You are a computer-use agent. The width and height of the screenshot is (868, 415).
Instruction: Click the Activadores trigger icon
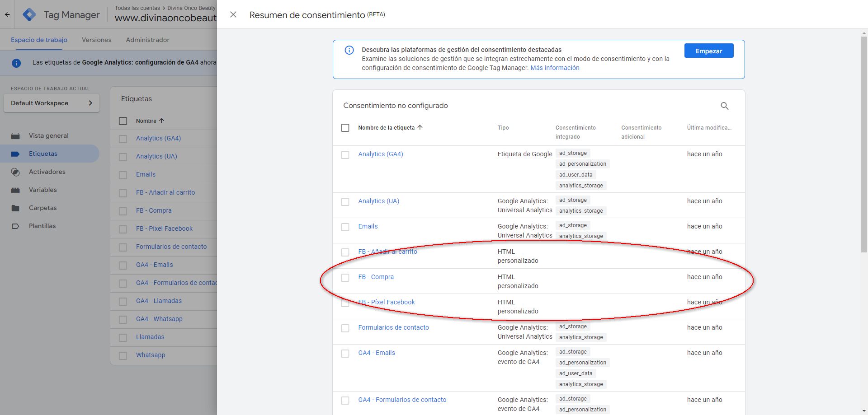tap(15, 172)
